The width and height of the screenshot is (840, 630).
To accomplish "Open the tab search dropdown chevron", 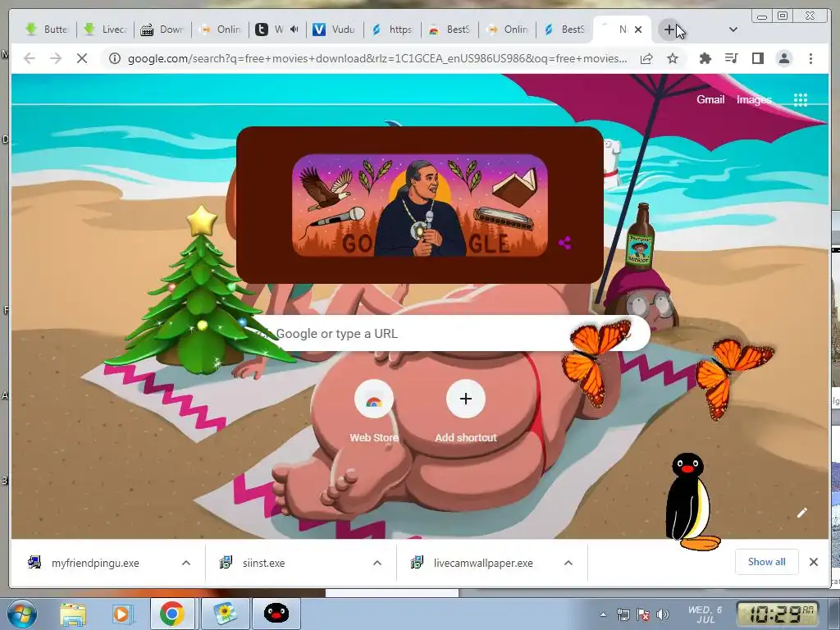I will pos(733,30).
